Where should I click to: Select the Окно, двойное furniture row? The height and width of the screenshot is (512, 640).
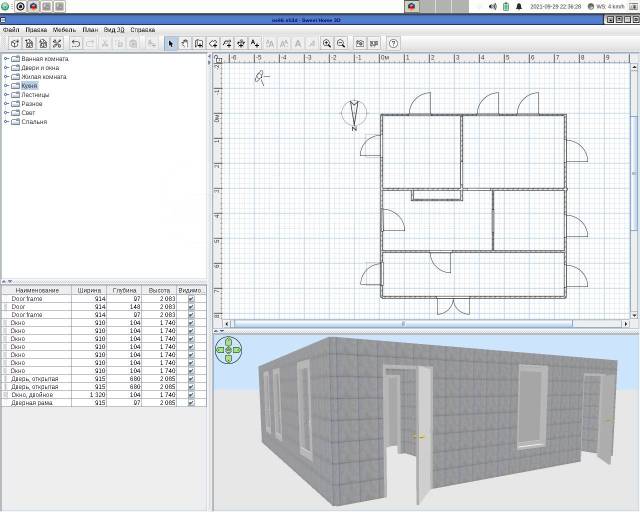pyautogui.click(x=104, y=395)
